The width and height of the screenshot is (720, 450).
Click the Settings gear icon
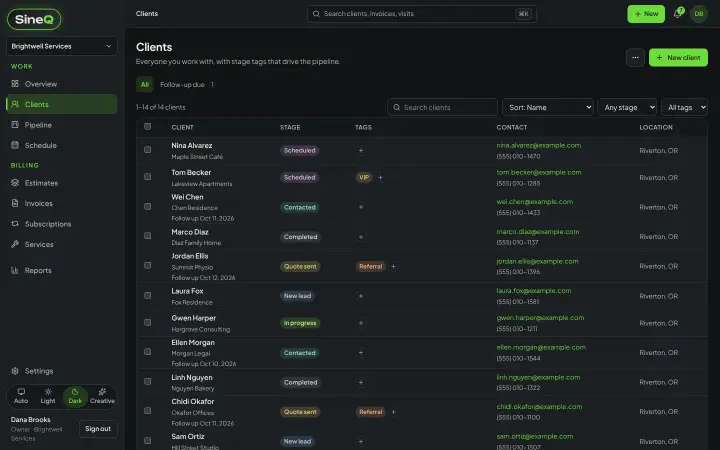[x=15, y=371]
